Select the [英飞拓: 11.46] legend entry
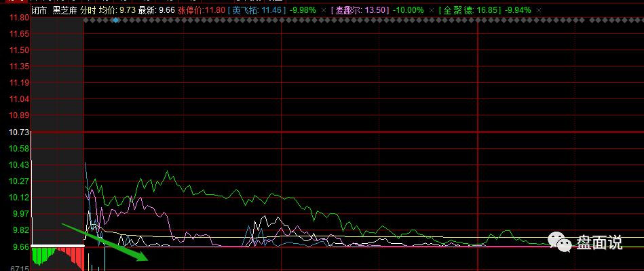This screenshot has height=271, width=644. click(x=257, y=10)
